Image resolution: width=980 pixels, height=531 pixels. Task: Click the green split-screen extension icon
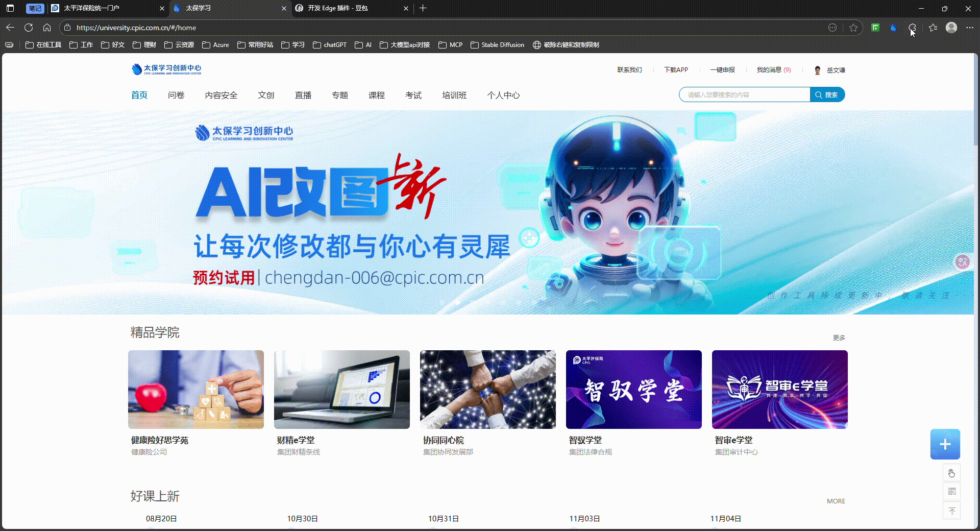point(875,28)
